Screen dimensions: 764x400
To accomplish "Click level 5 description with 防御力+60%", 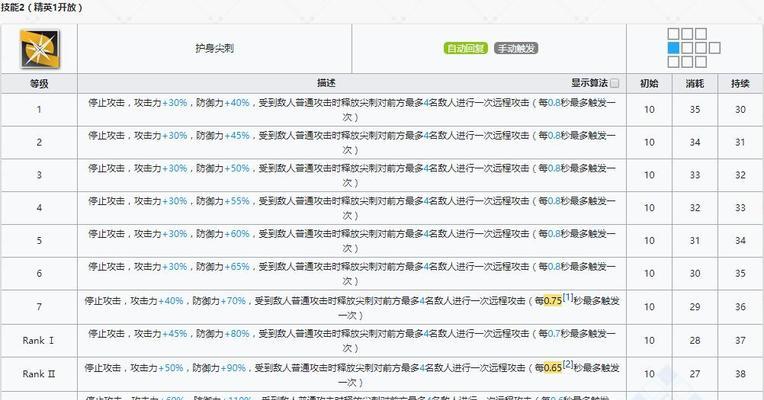I will tap(352, 241).
